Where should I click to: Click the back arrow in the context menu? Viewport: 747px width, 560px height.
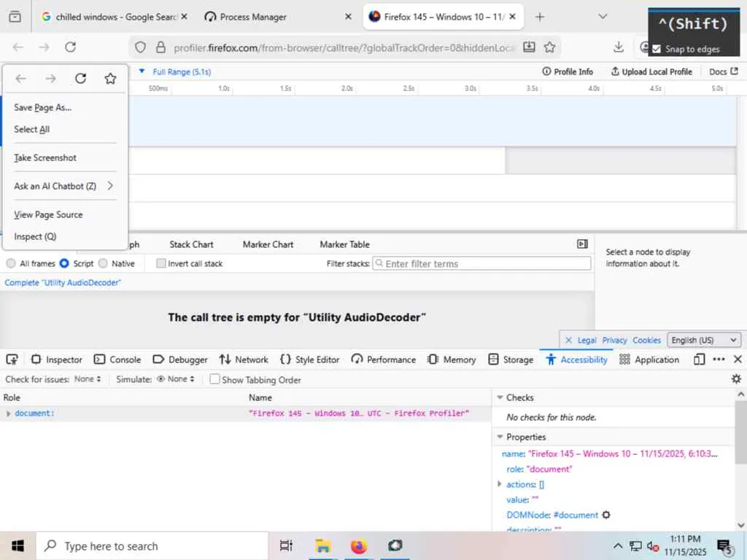pyautogui.click(x=20, y=79)
